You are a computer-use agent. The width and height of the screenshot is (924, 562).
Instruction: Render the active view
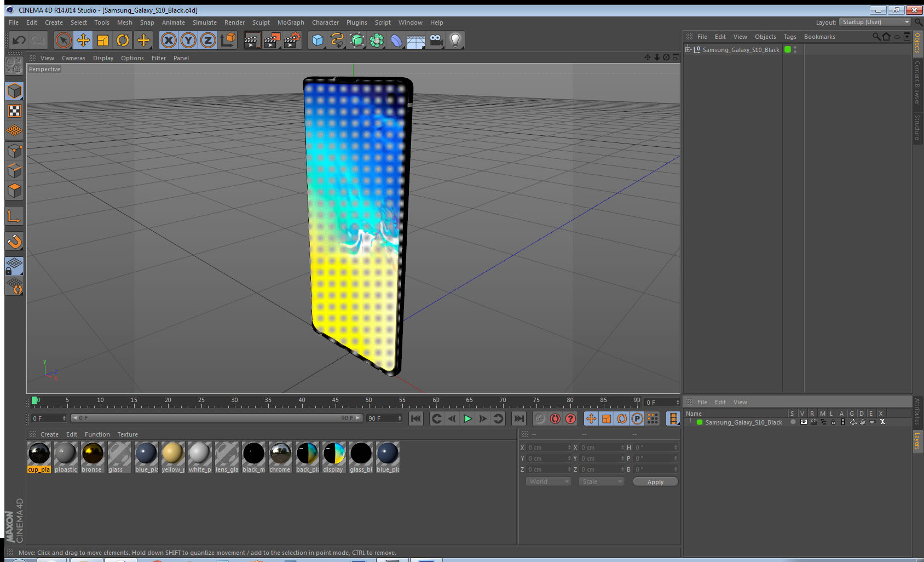coord(251,40)
